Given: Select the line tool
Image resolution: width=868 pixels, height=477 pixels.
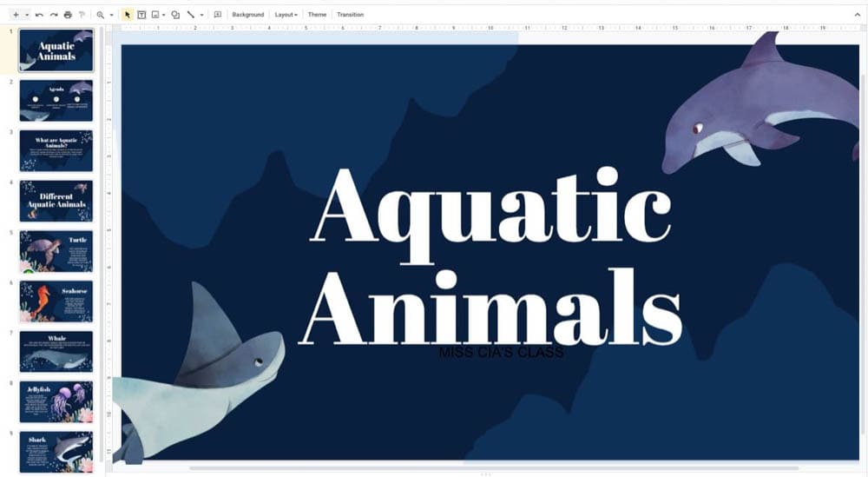Looking at the screenshot, I should tap(191, 15).
